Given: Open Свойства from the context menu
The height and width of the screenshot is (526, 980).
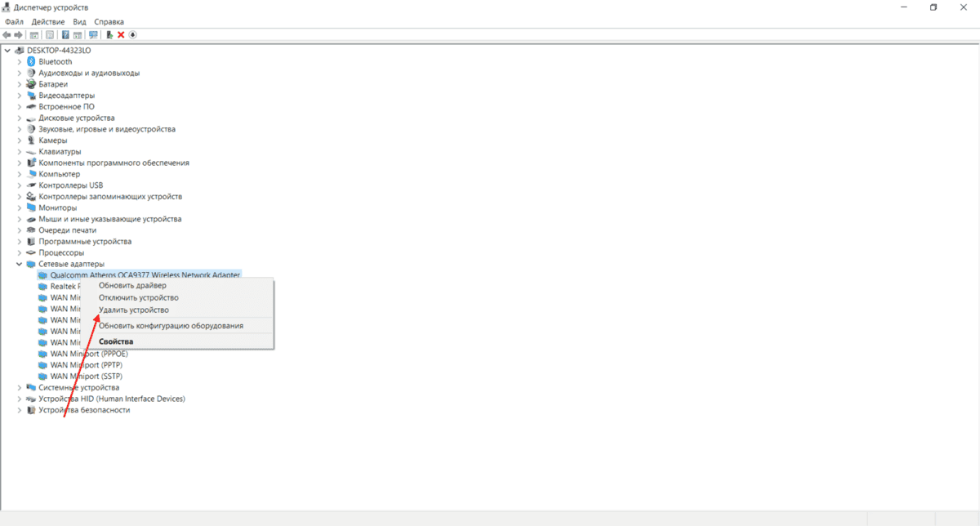Looking at the screenshot, I should click(116, 341).
